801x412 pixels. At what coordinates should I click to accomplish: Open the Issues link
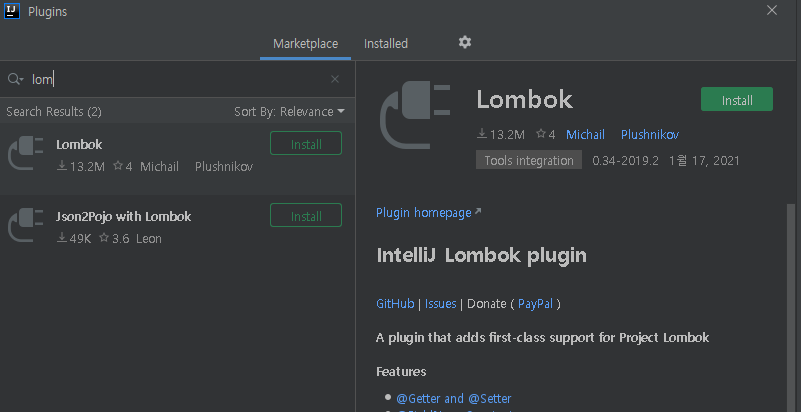[x=440, y=303]
